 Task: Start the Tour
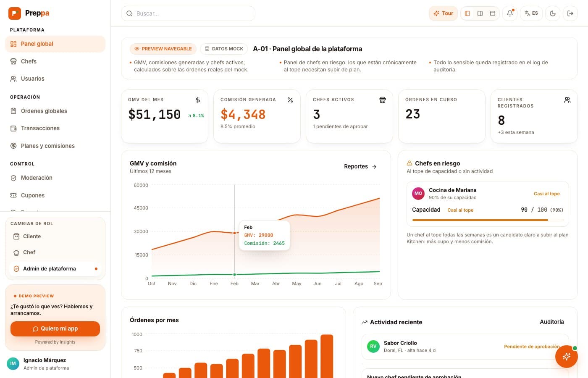click(x=443, y=13)
